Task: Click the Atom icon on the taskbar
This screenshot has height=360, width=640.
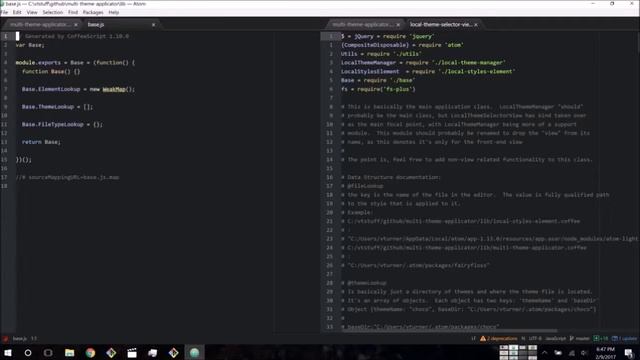Action: coord(194,352)
